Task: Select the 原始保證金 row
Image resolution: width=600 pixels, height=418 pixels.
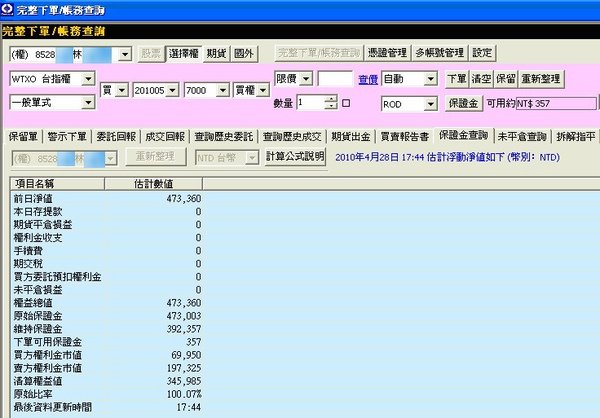Action: pos(106,316)
